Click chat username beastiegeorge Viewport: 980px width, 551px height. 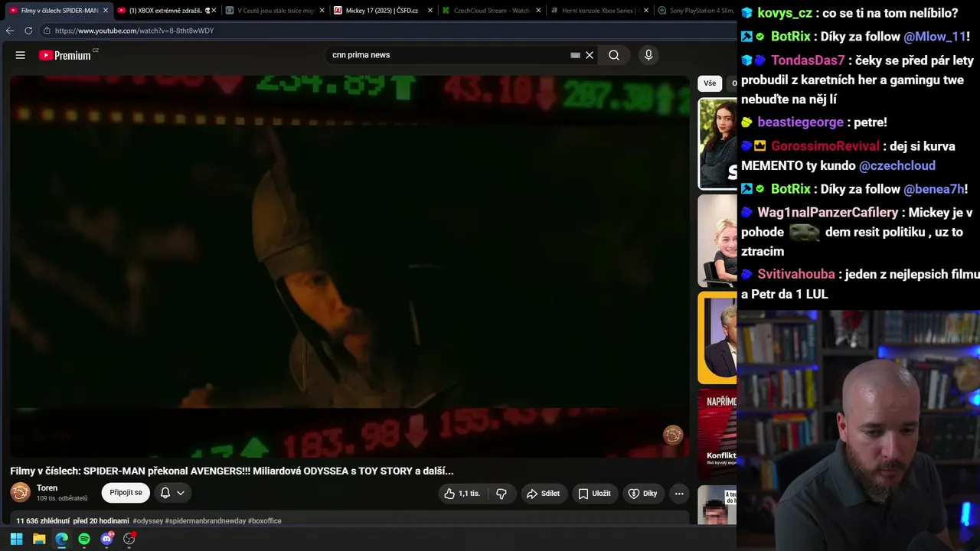[800, 122]
